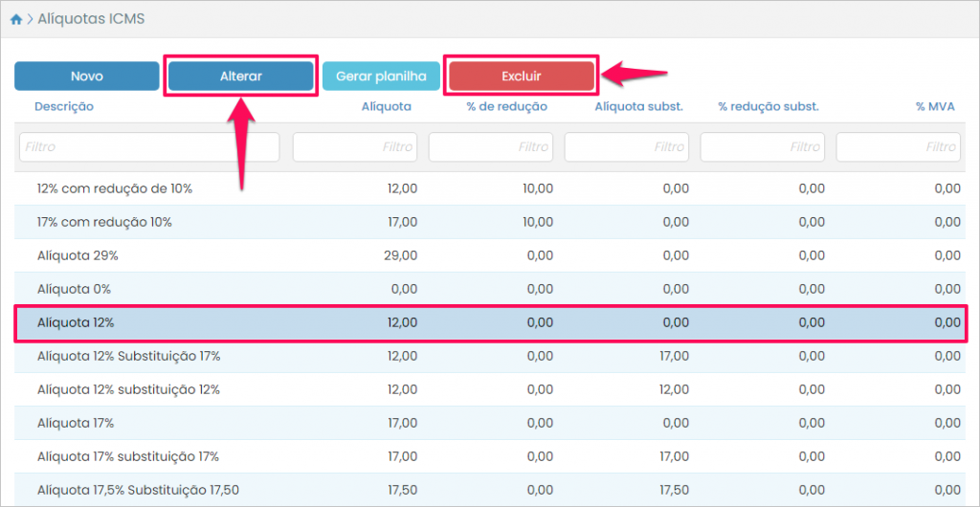Focus the Descrição filter field
The height and width of the screenshot is (507, 980).
pos(149,147)
